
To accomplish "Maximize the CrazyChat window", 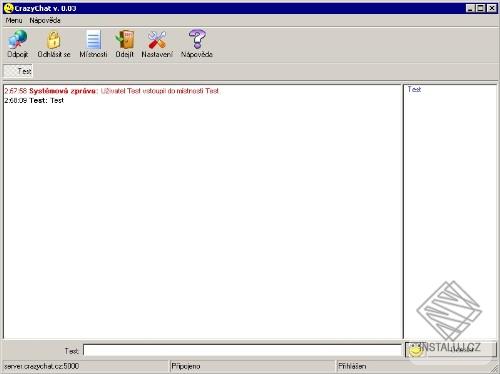I will pos(480,8).
